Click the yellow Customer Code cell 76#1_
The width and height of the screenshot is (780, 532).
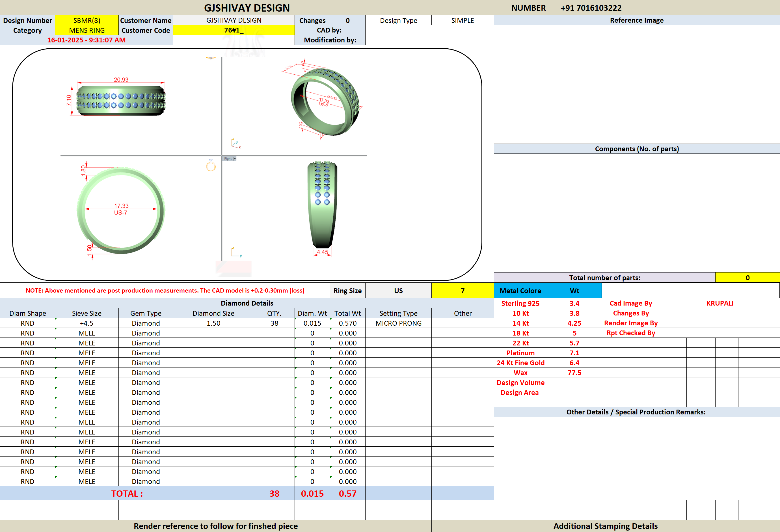point(234,30)
